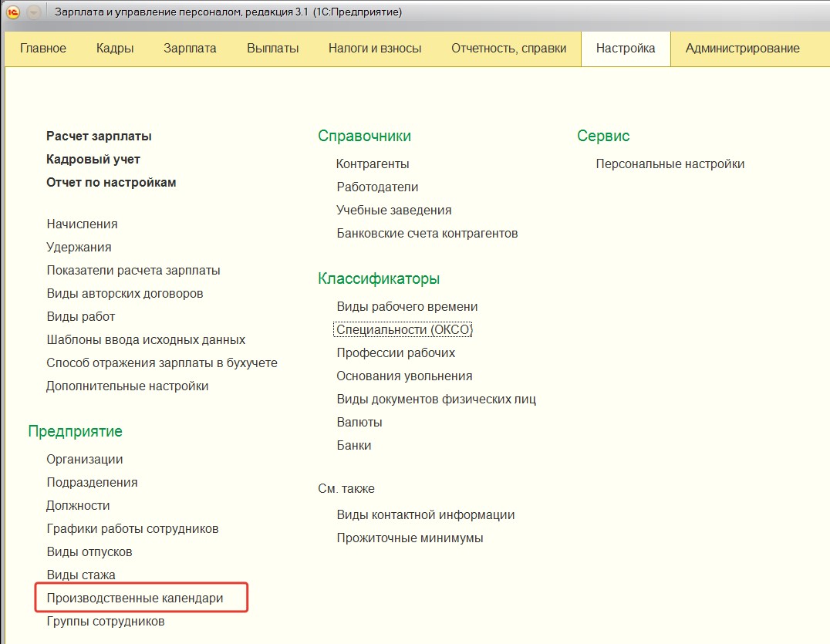This screenshot has height=644, width=830.
Task: Open Банковские счета контрагентов
Action: coord(427,234)
